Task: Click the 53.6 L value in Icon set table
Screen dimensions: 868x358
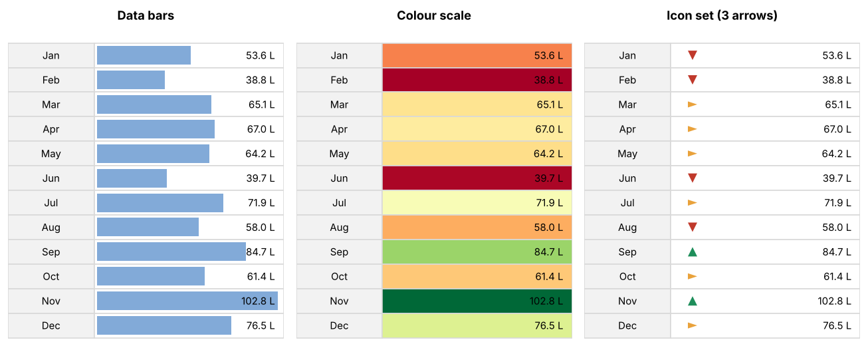Action: (837, 55)
